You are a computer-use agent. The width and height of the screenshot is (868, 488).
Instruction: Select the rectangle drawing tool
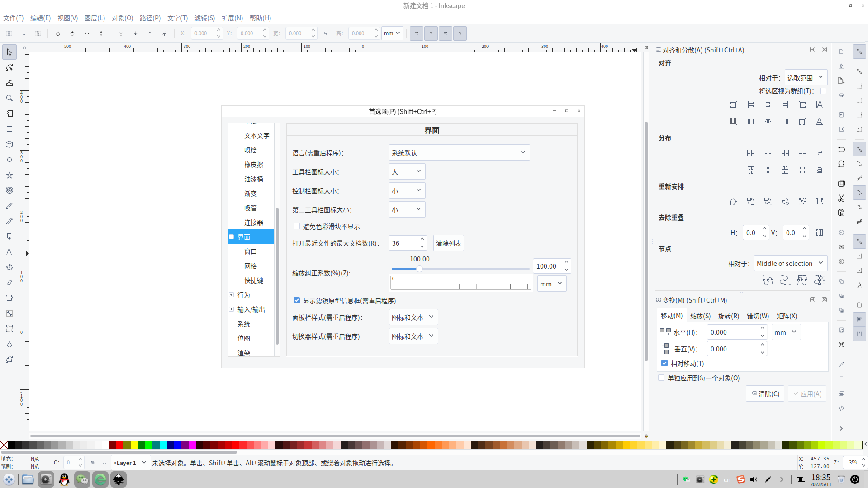9,129
